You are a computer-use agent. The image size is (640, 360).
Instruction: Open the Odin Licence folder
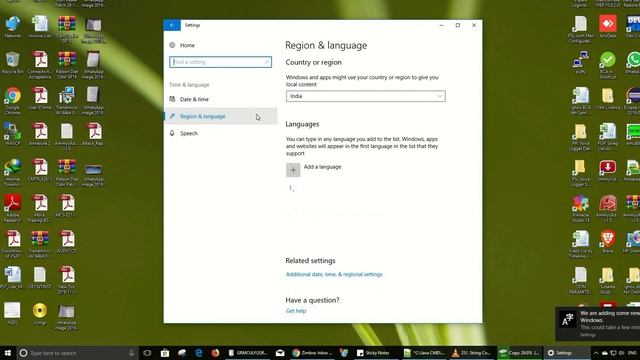pos(608,99)
